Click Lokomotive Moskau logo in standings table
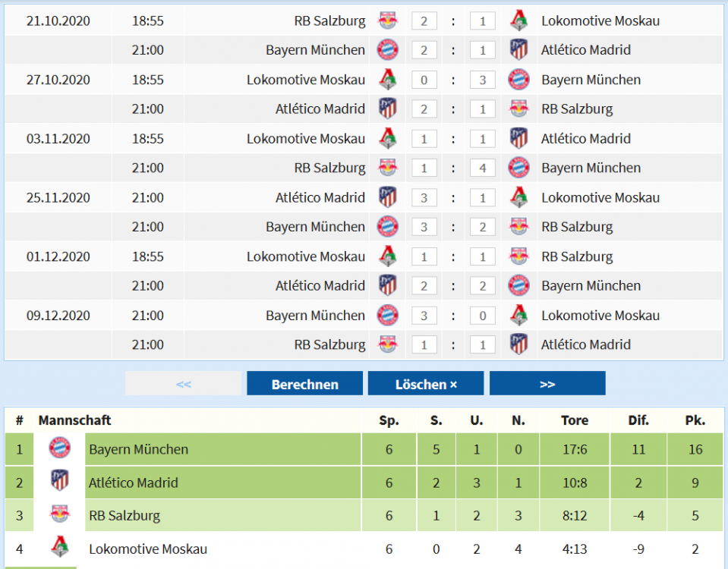The width and height of the screenshot is (728, 569). pos(59,549)
